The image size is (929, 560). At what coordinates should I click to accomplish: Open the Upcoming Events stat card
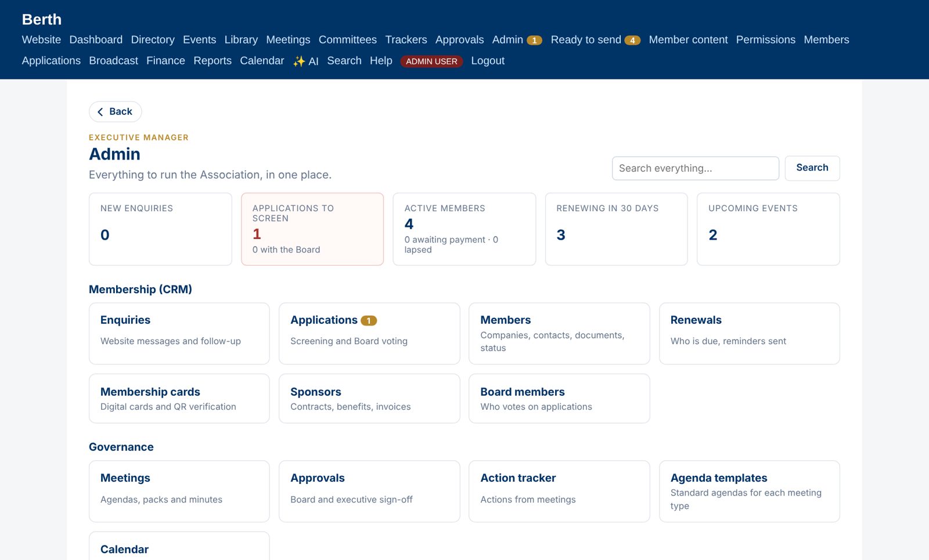768,229
